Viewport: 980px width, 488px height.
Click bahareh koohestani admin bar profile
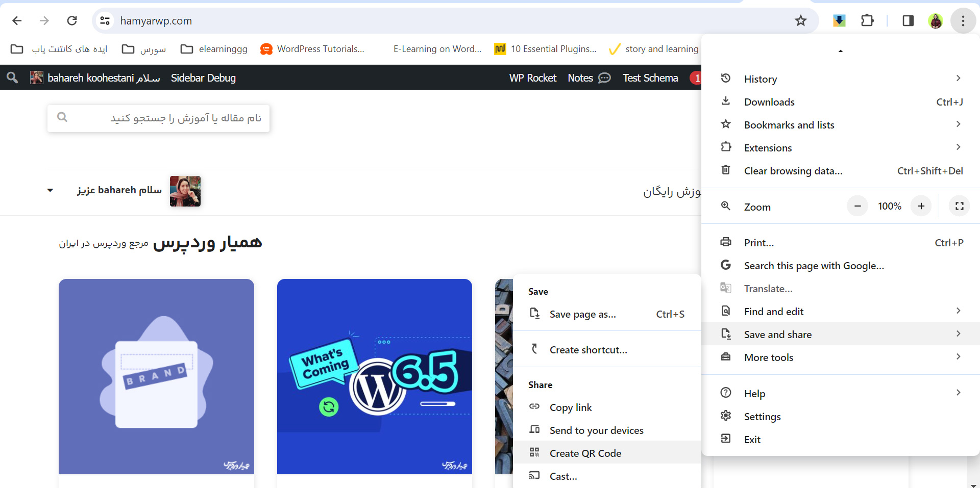(95, 78)
